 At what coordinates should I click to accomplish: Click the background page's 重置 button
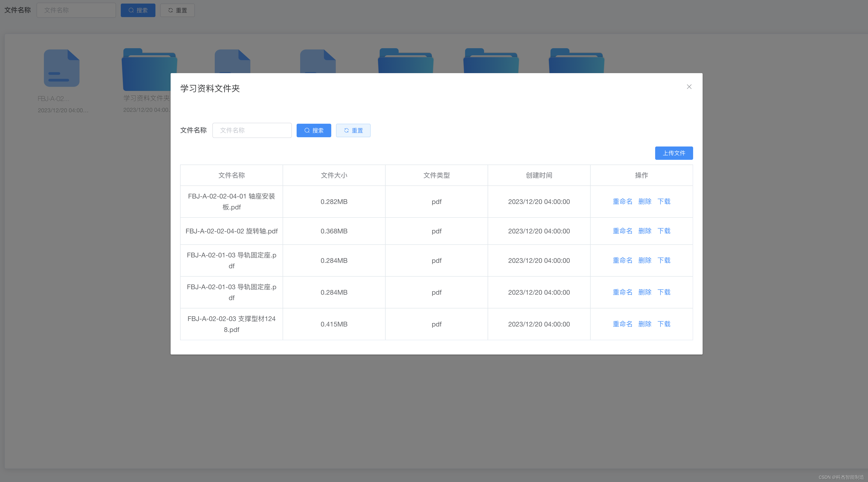tap(177, 10)
